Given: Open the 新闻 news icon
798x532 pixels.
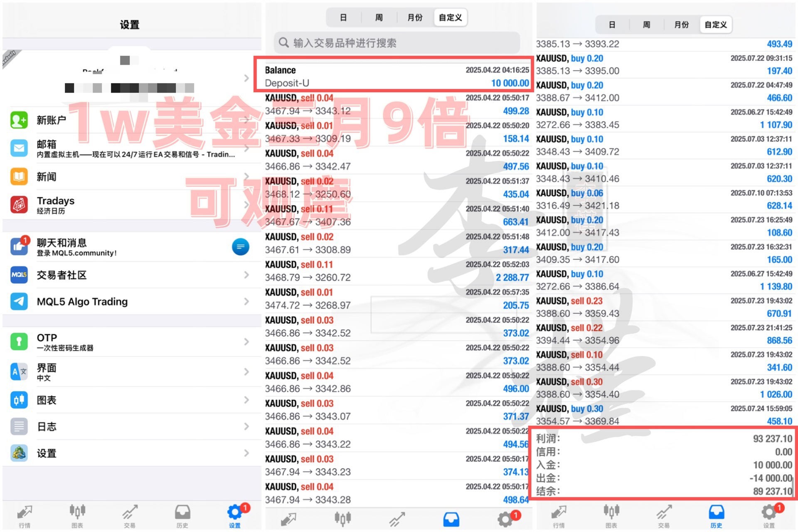Looking at the screenshot, I should pos(19,177).
